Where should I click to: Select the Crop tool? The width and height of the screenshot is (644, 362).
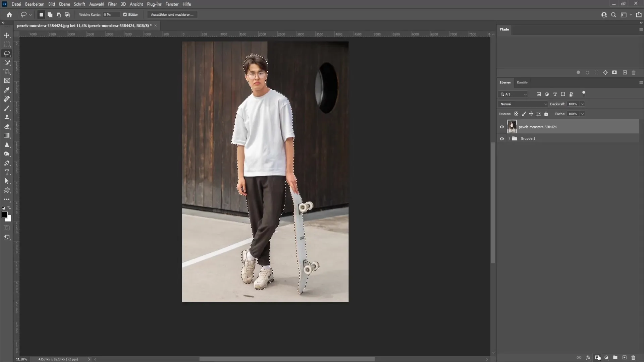click(7, 72)
